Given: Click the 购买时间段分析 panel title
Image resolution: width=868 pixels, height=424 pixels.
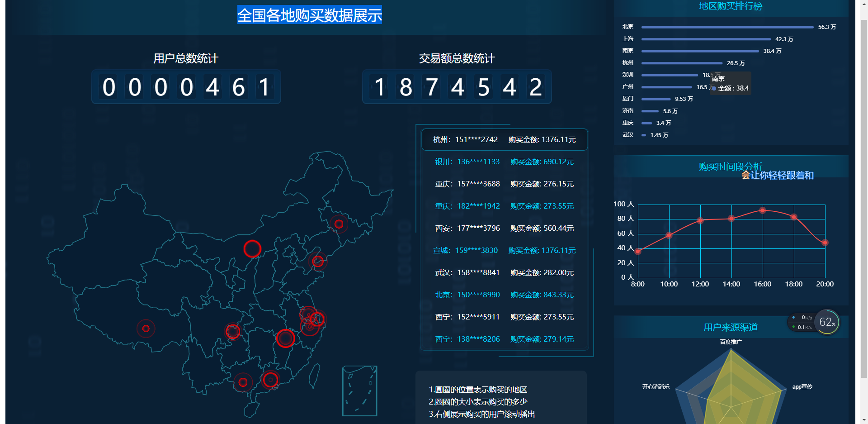Looking at the screenshot, I should pyautogui.click(x=731, y=167).
